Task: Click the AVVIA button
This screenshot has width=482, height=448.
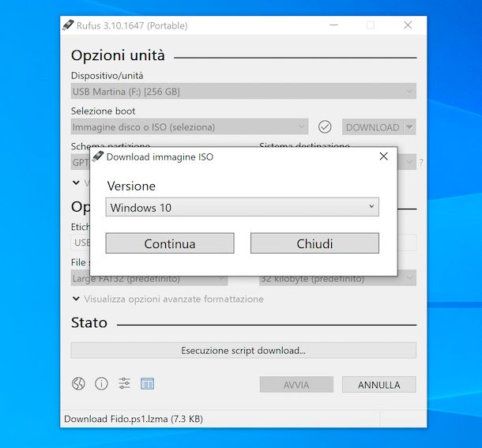Action: point(296,385)
